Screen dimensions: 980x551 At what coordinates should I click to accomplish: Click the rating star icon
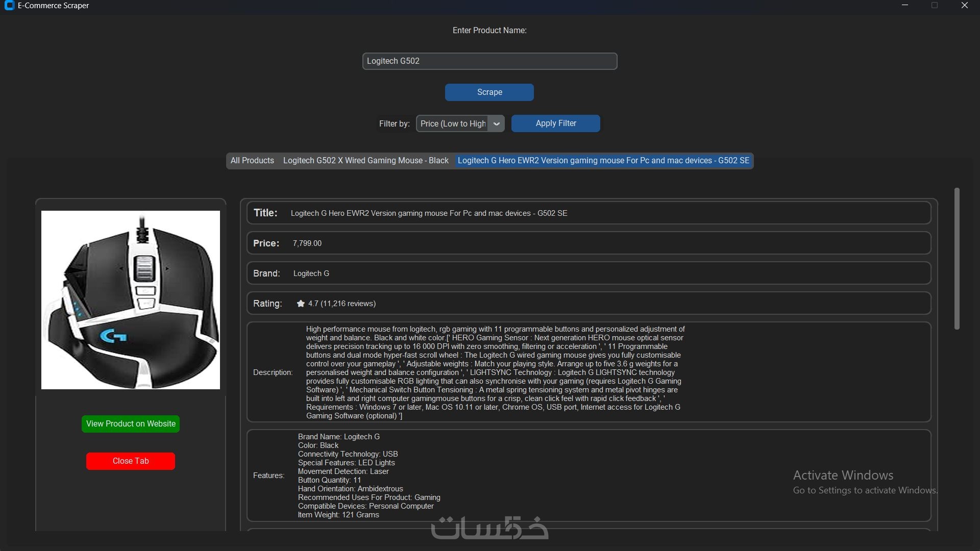[301, 304]
